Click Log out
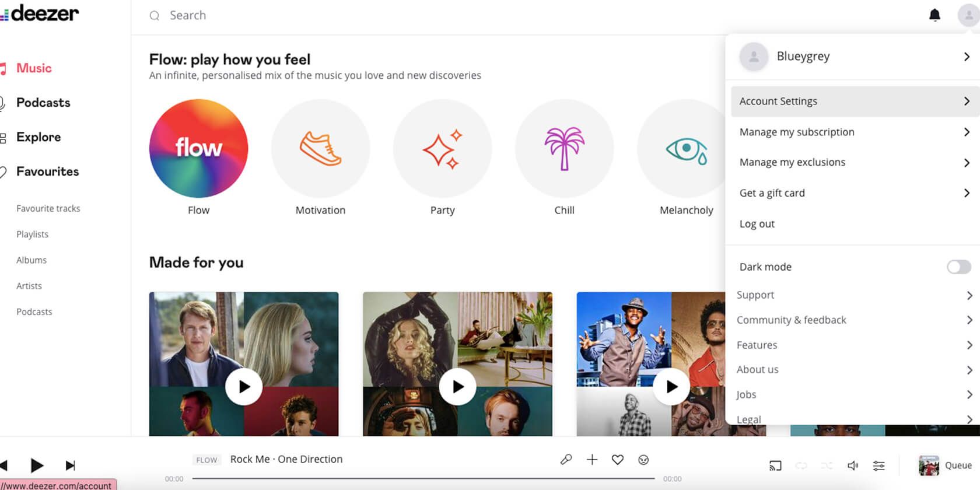Screen dimensions: 980x490 point(757,224)
